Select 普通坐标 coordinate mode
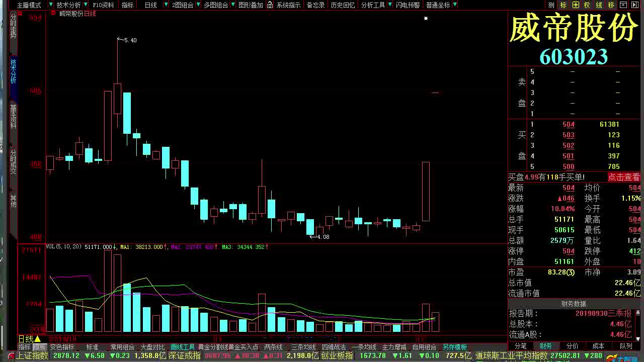This screenshot has width=644, height=362. click(x=438, y=5)
